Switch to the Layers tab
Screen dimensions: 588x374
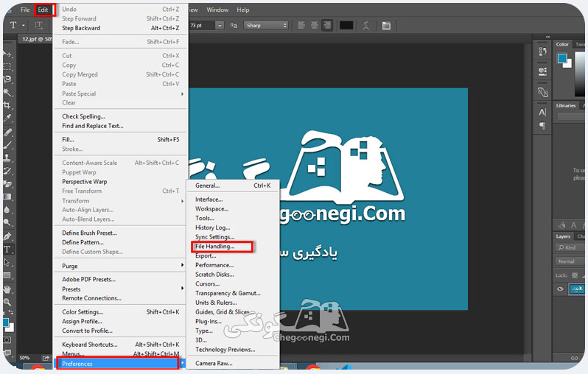[563, 236]
